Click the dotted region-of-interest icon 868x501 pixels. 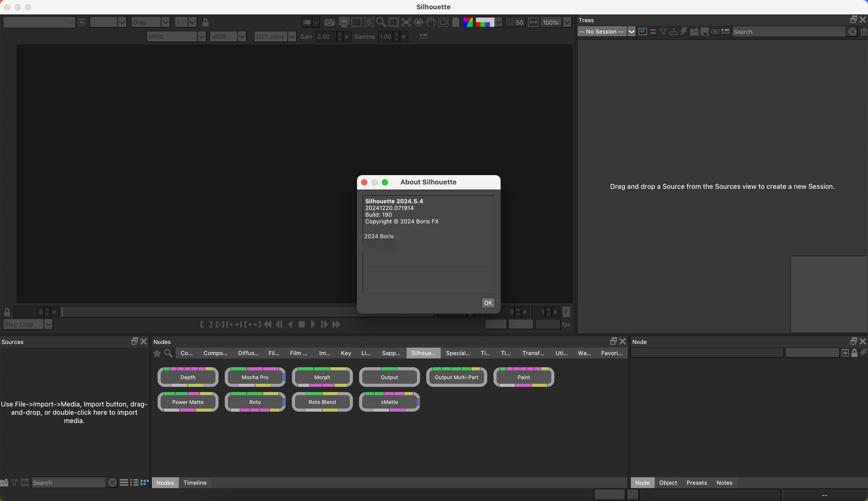point(356,22)
